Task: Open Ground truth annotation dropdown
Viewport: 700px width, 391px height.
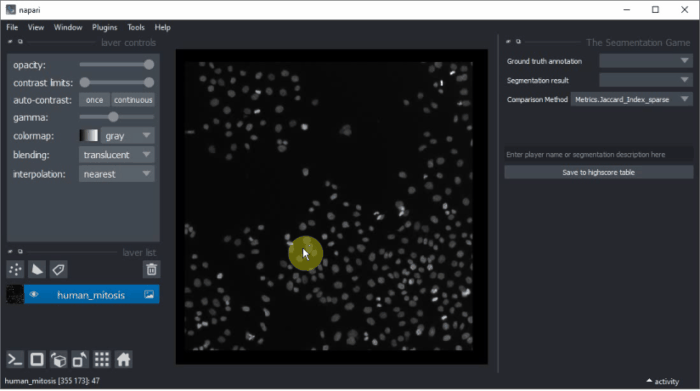Action: point(646,61)
